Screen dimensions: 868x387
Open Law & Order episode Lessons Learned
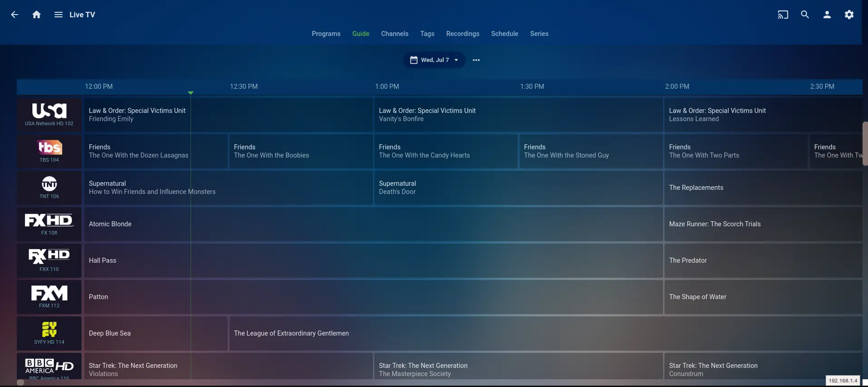(763, 115)
